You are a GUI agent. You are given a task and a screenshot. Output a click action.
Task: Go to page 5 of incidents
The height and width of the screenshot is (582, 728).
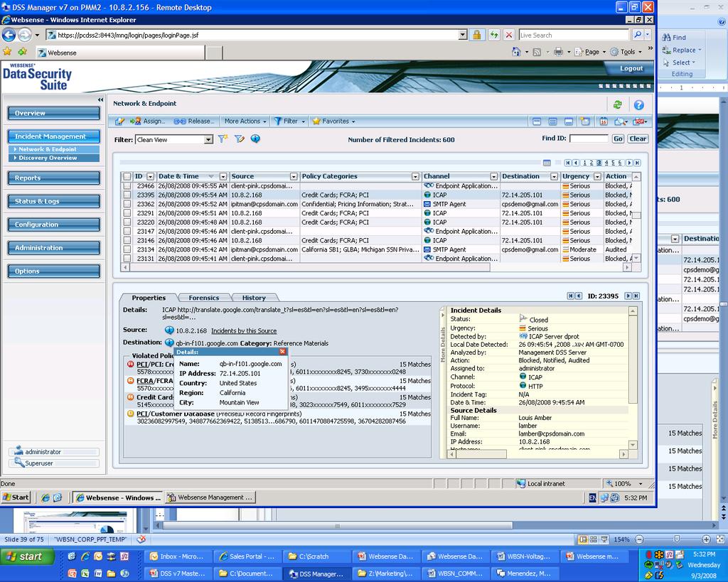click(613, 163)
